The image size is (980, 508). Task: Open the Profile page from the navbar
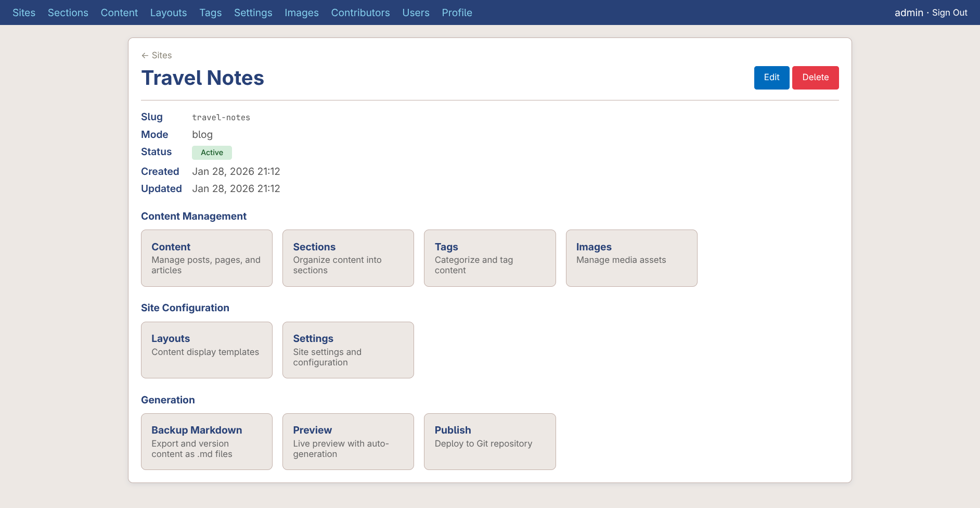457,12
